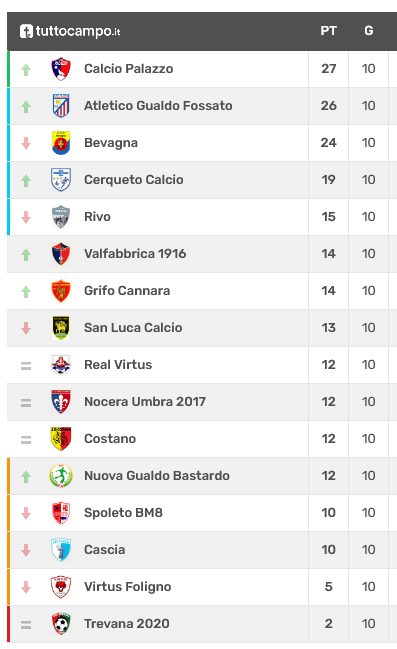The height and width of the screenshot is (649, 397).
Task: Click the Atletico Gualdo Fossato crest
Action: coord(61,106)
